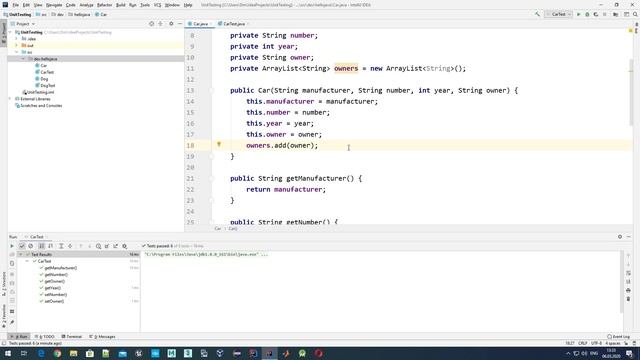Open the TODO tool window
The height and width of the screenshot is (360, 640).
click(45, 337)
